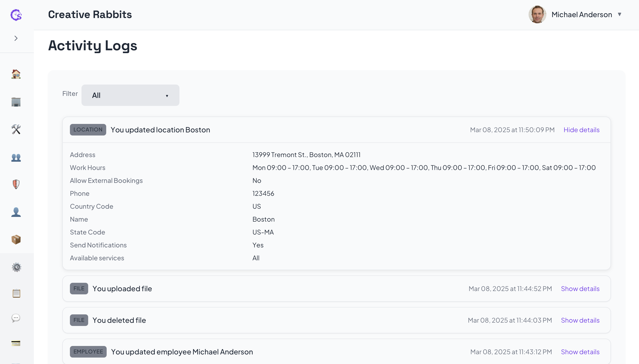Viewport: 639px width, 364px height.
Task: Click the credit card billing icon
Action: point(16,343)
